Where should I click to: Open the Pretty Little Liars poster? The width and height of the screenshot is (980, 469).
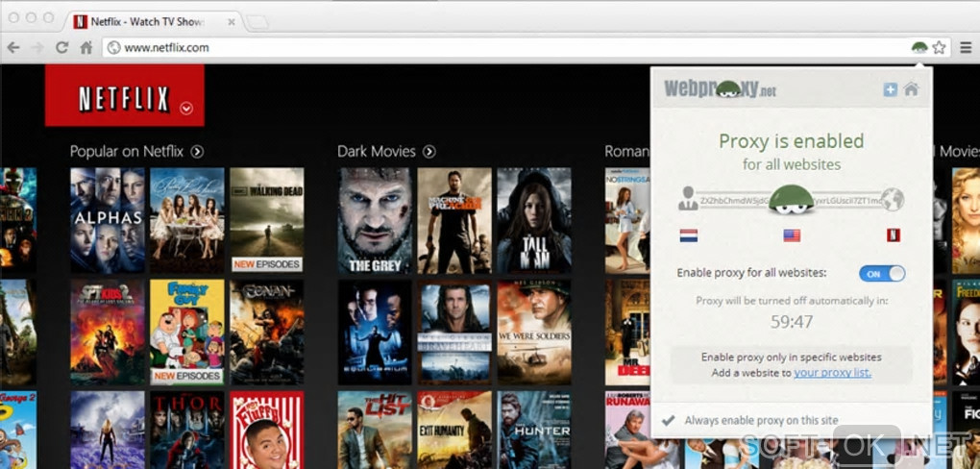pyautogui.click(x=187, y=220)
